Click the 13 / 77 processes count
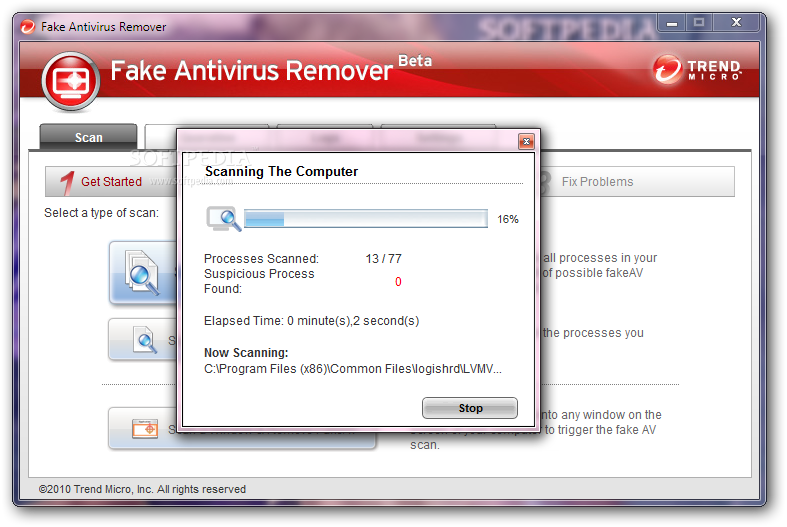 point(383,258)
